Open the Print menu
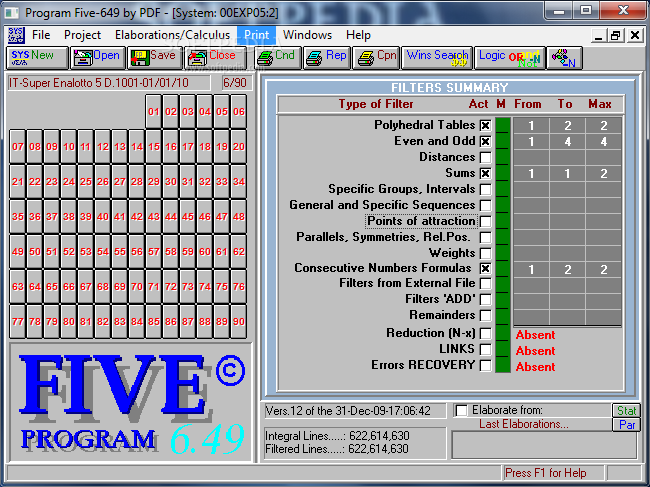The image size is (650, 487). pyautogui.click(x=256, y=35)
